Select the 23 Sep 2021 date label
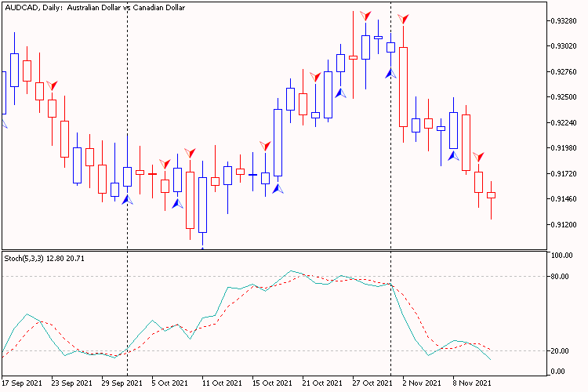The width and height of the screenshot is (588, 392). pyautogui.click(x=71, y=383)
